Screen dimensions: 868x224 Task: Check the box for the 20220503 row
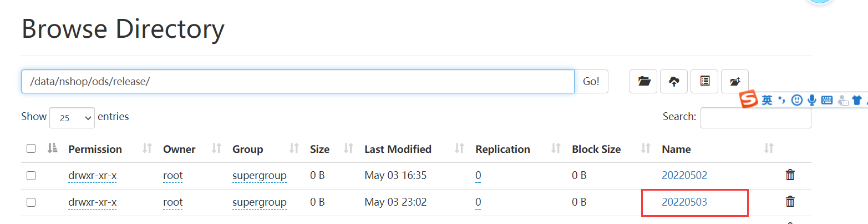(x=31, y=202)
